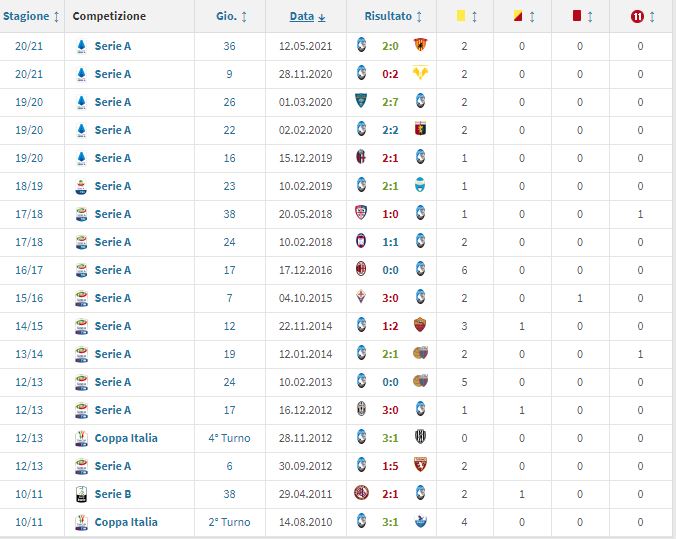Click Coppa Italia trophy icon in 14.08.2010 row
Image resolution: width=676 pixels, height=539 pixels.
pyautogui.click(x=81, y=522)
